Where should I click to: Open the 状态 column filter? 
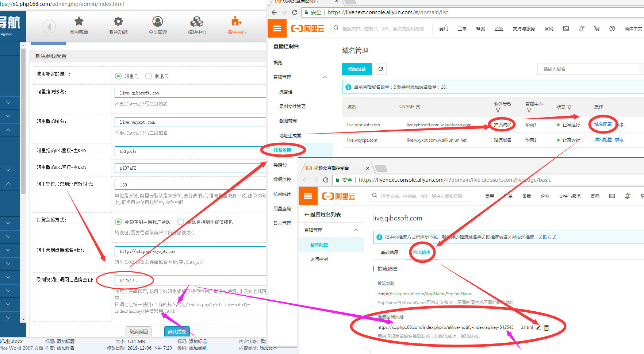point(570,107)
